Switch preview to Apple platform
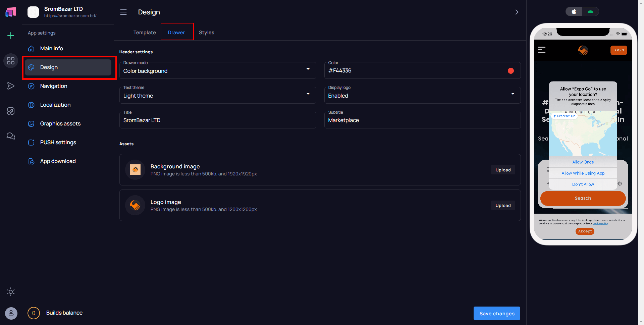This screenshot has width=644, height=325. 574,11
